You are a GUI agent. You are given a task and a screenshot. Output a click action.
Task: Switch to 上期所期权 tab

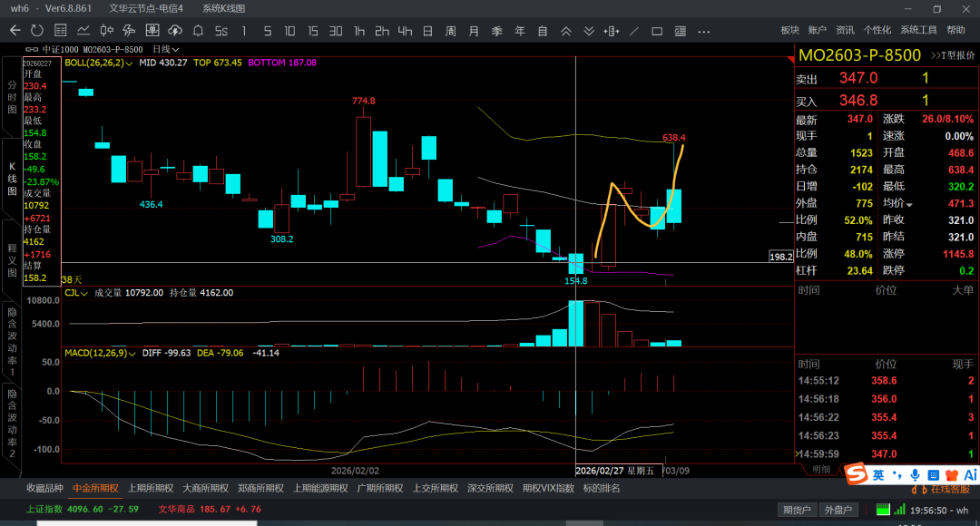tap(151, 488)
